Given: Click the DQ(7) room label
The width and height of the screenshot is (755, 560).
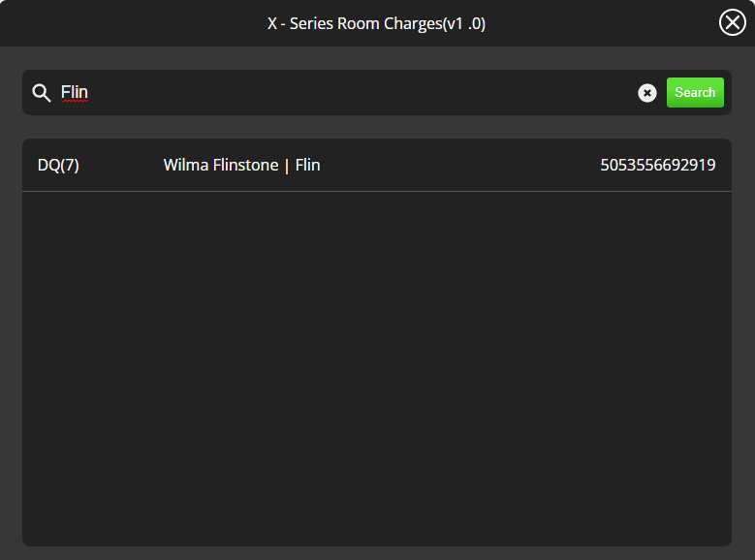Looking at the screenshot, I should tap(58, 166).
